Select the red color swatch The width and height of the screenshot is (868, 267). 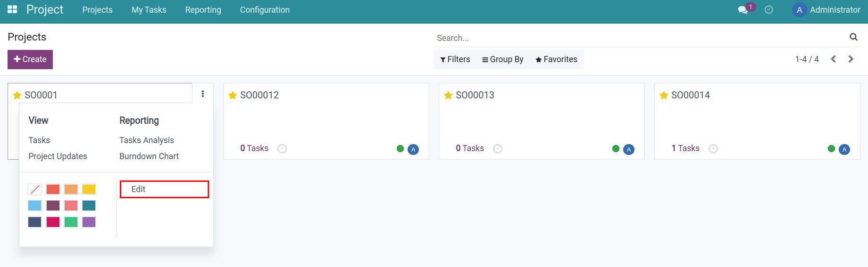click(53, 189)
